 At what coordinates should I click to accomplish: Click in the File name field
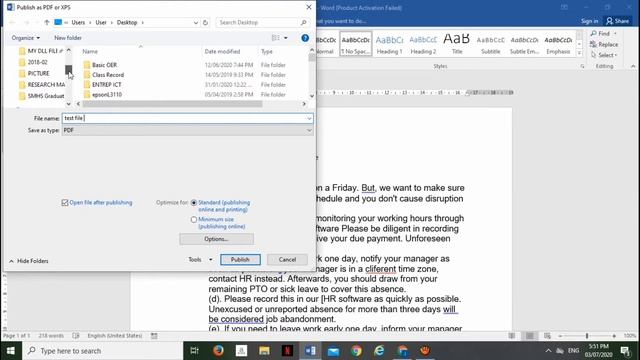[x=187, y=118]
